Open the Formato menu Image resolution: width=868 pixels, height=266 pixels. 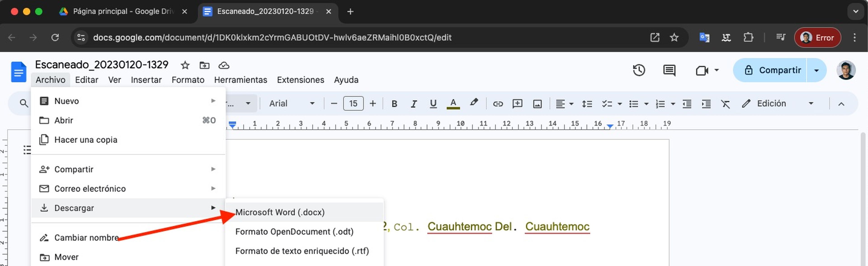[x=188, y=80]
